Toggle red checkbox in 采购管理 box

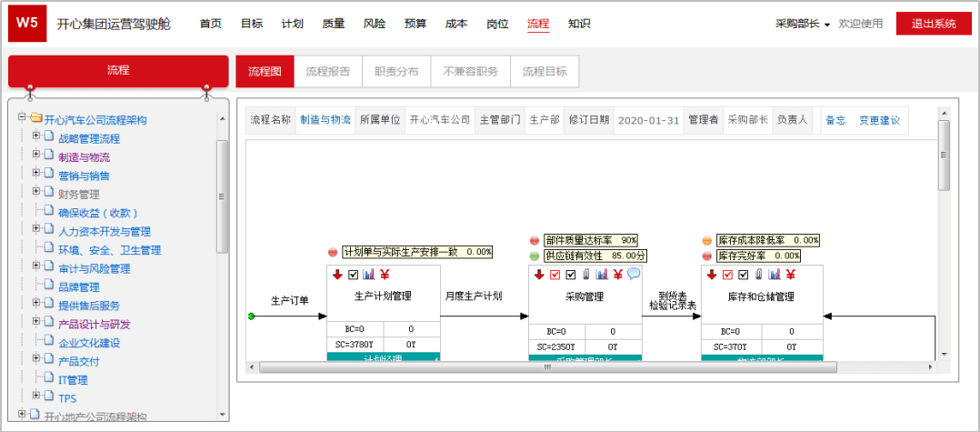(x=555, y=275)
